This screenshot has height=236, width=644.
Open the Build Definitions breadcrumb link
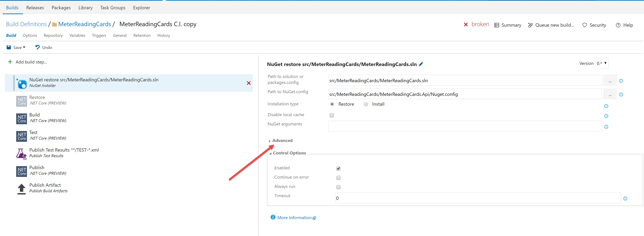tap(26, 24)
